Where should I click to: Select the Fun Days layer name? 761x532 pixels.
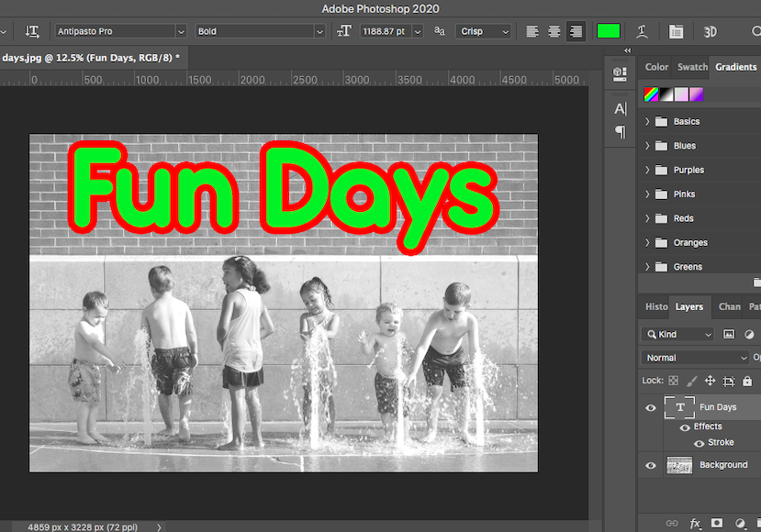(718, 407)
